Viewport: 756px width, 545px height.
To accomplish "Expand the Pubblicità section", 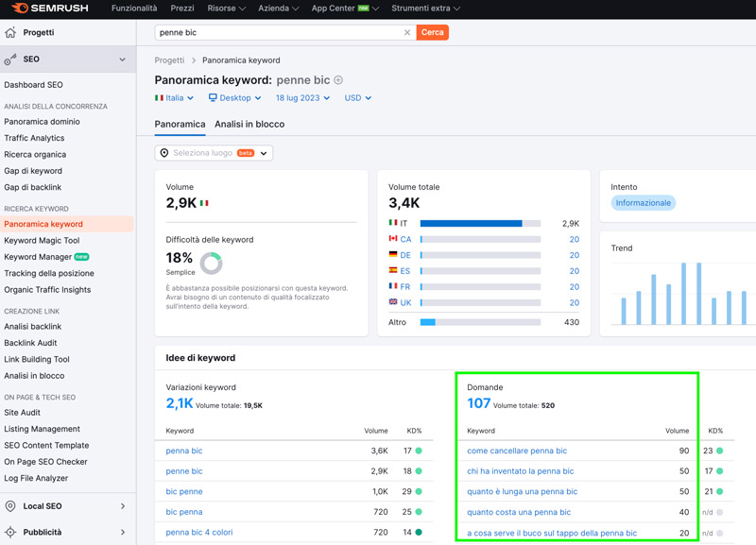I will pos(123,532).
